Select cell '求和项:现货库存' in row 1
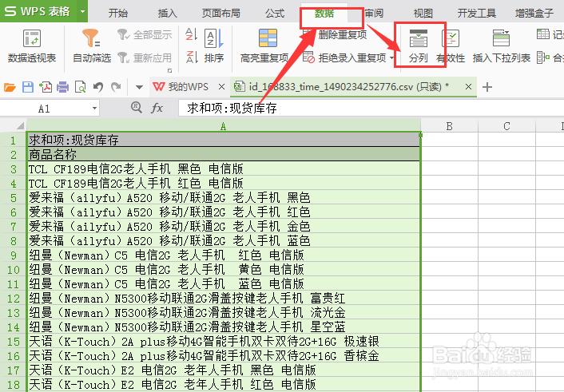564x392 pixels. [x=224, y=140]
